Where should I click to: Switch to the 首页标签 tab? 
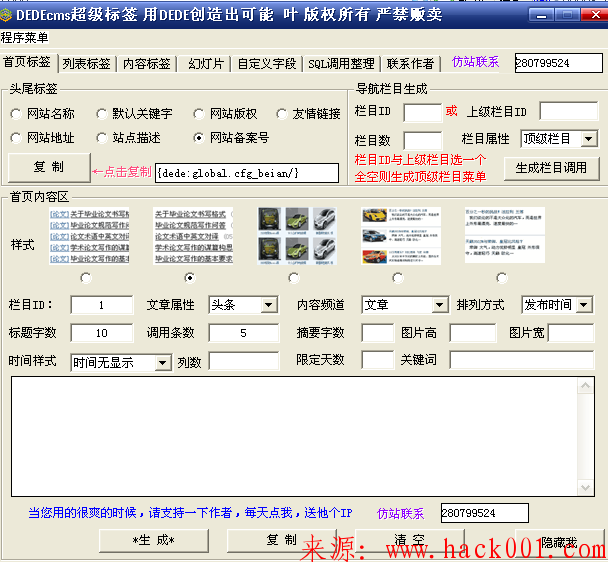point(27,62)
